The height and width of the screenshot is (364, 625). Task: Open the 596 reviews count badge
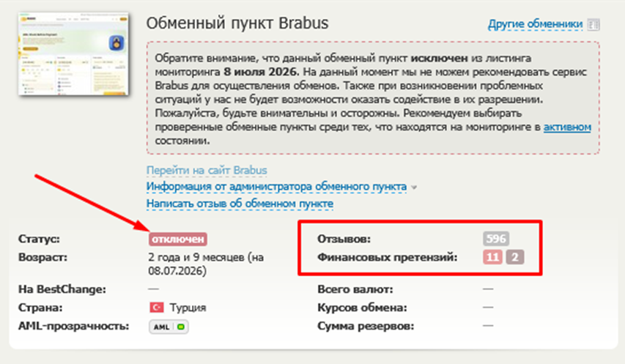(x=496, y=239)
